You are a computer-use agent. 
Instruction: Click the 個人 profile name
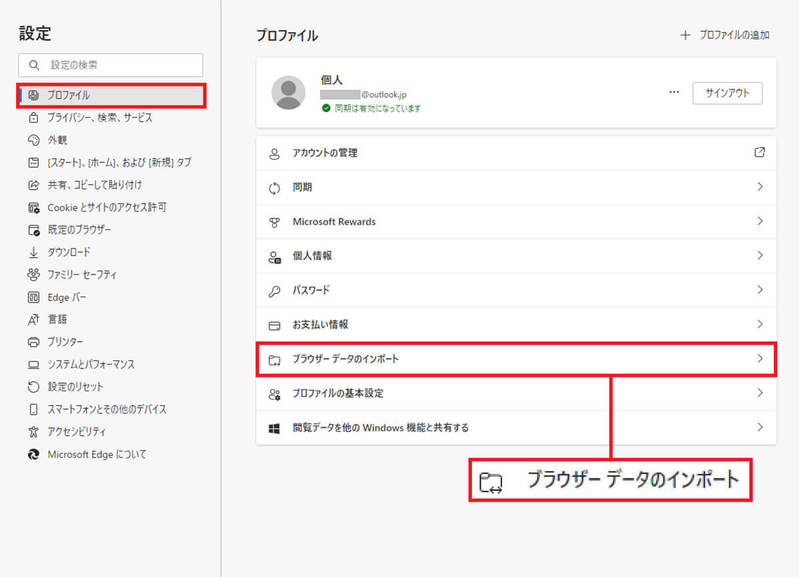(x=331, y=80)
